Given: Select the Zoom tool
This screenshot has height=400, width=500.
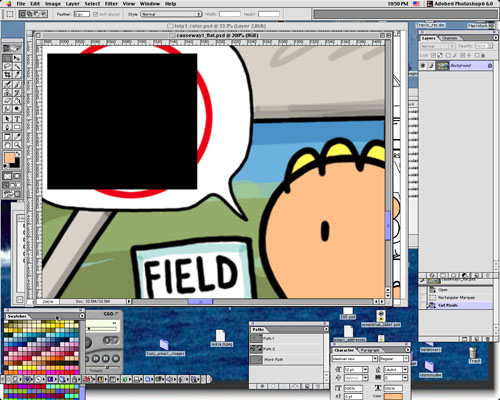Looking at the screenshot, I should click(17, 145).
